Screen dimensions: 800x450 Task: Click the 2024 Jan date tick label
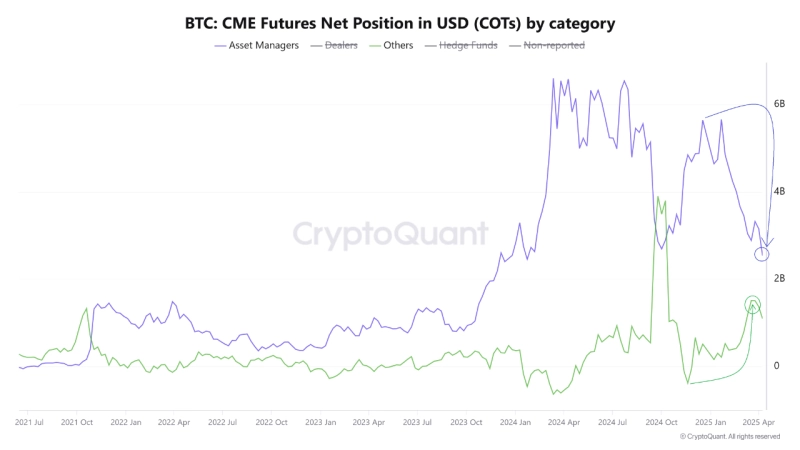click(517, 423)
